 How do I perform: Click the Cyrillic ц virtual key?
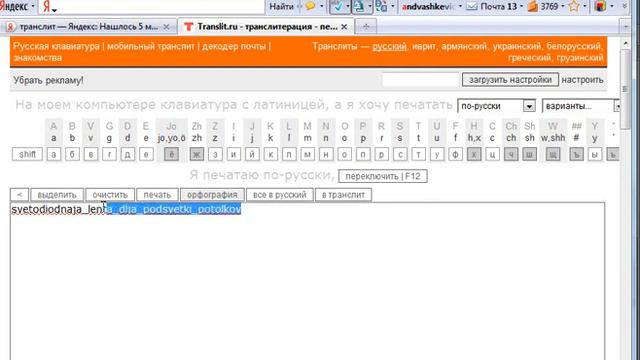coord(492,154)
